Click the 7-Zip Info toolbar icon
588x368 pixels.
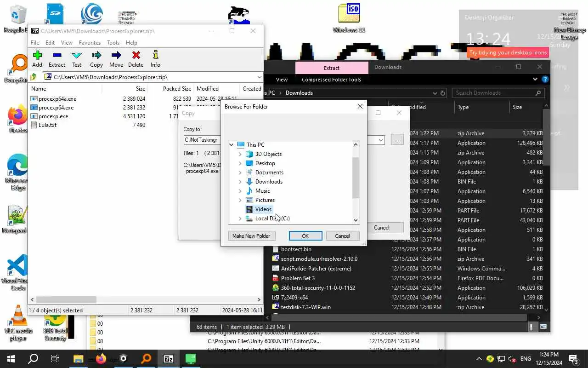pos(155,59)
